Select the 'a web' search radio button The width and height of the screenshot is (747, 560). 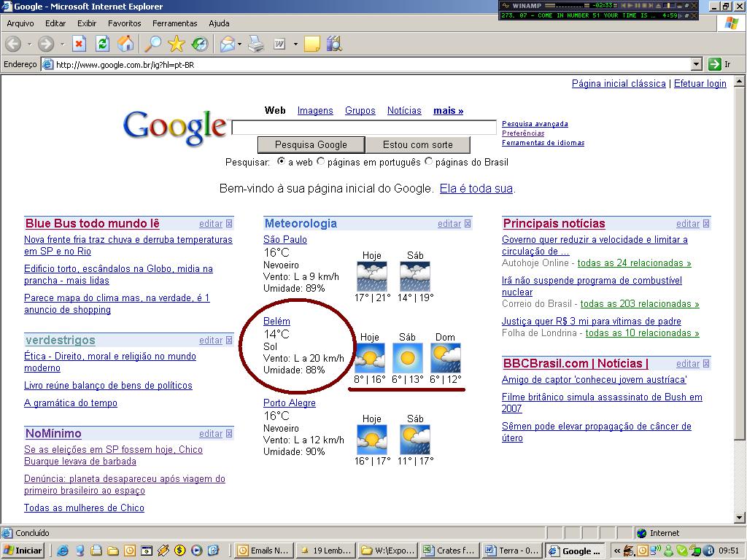(x=281, y=161)
